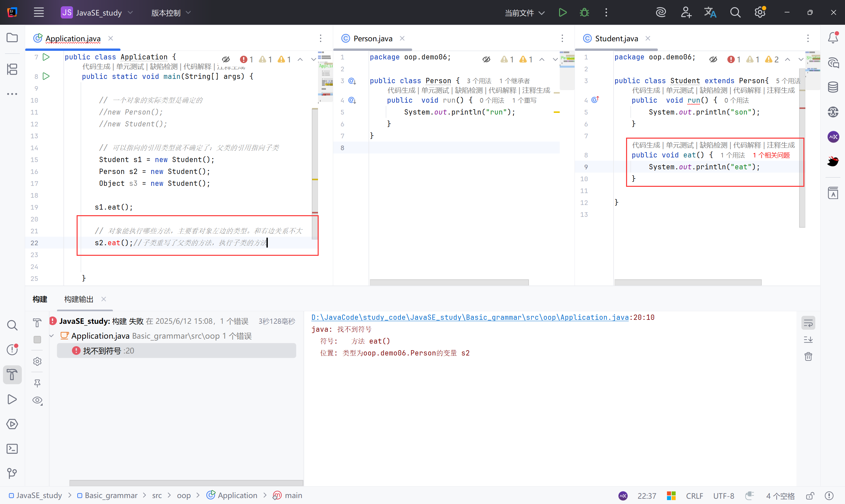The image size is (845, 504).
Task: Open the Structure tool window icon
Action: click(12, 69)
